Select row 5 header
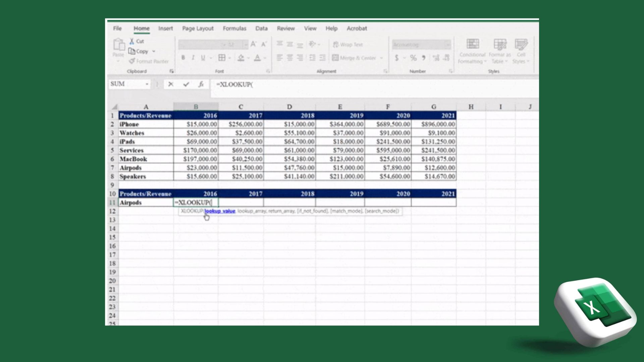Image resolution: width=644 pixels, height=362 pixels. pos(112,150)
